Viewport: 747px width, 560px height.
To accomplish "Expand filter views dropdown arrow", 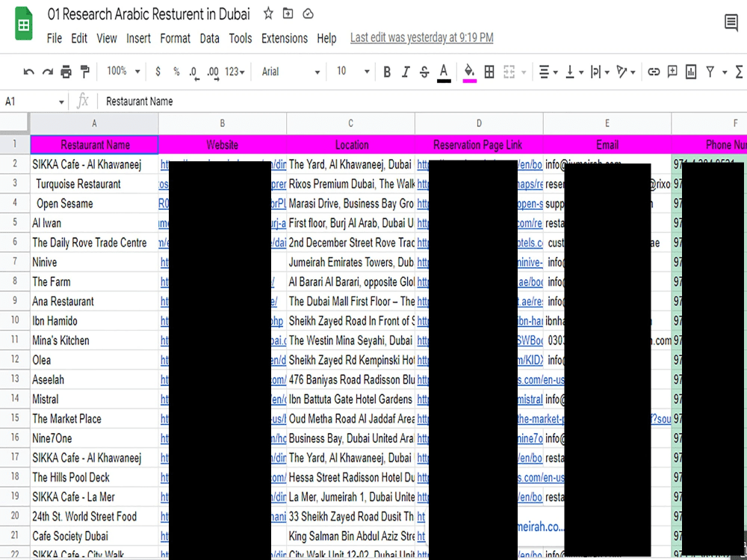I will (x=725, y=72).
